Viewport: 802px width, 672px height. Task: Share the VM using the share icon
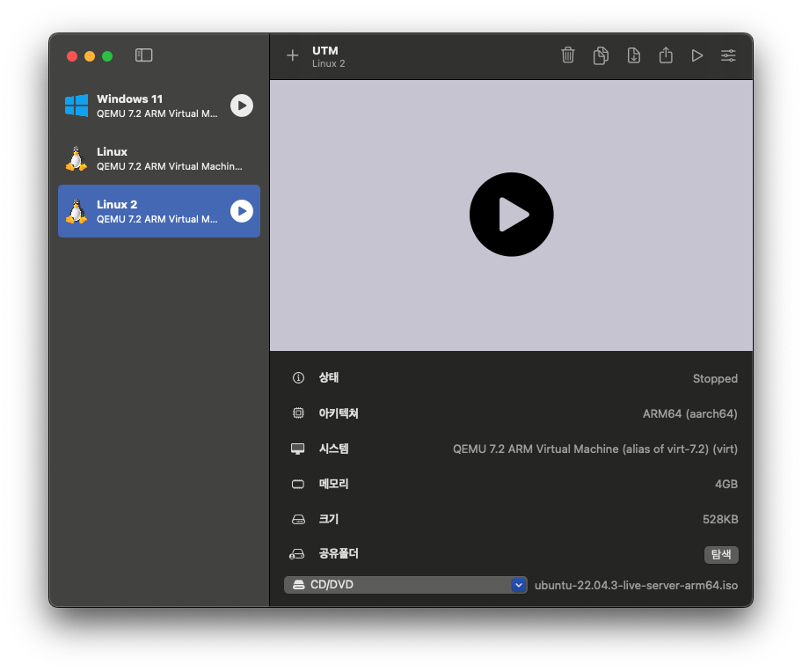[666, 55]
